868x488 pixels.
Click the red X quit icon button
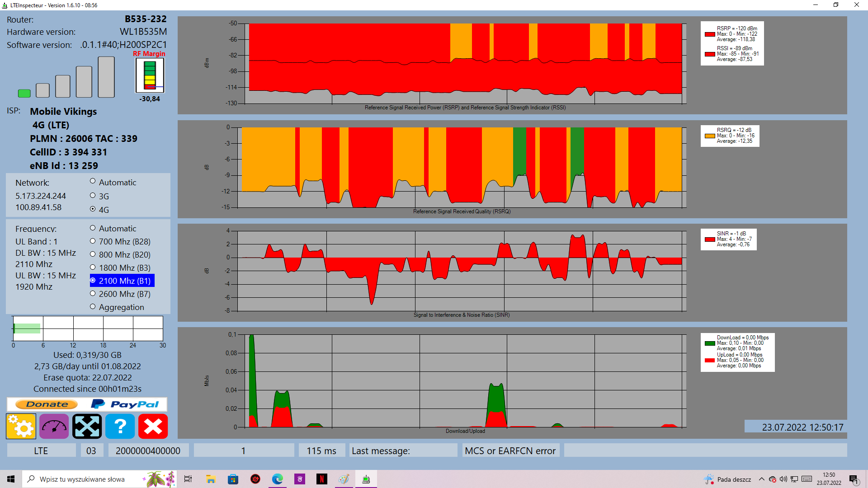153,426
